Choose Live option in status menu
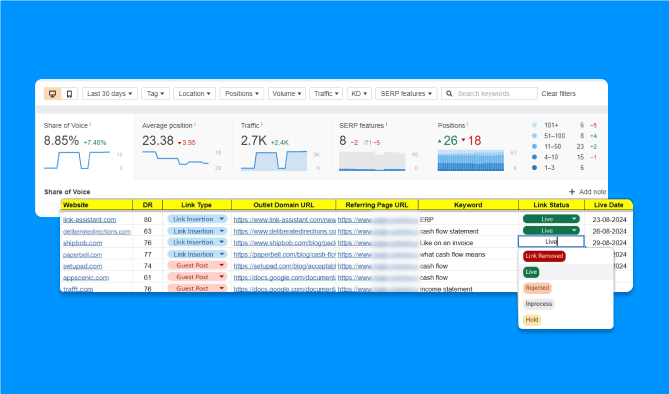 pos(531,272)
